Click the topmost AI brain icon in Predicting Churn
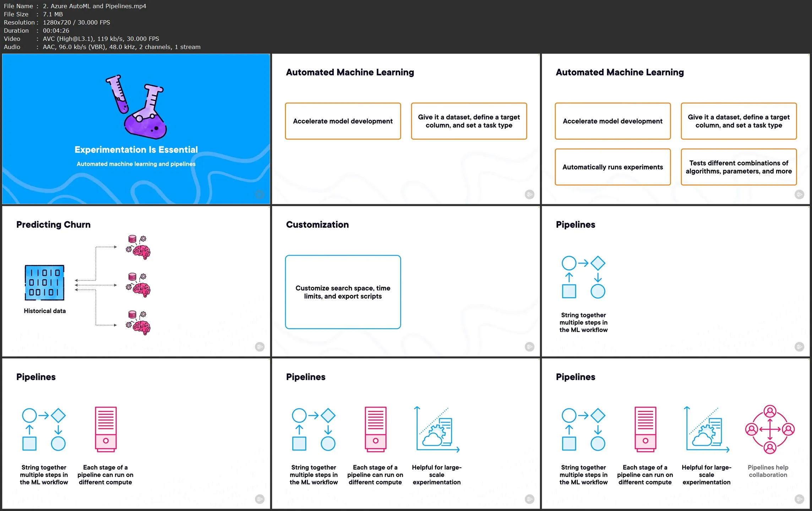 click(x=138, y=247)
